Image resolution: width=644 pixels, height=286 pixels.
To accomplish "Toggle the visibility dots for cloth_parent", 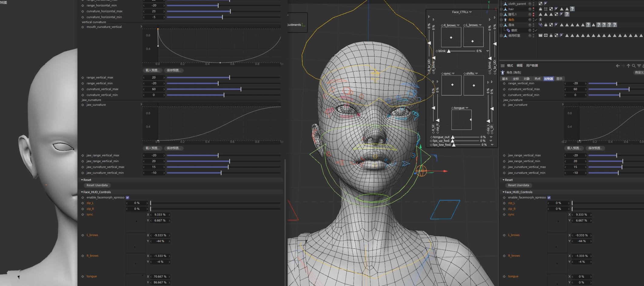I will tap(534, 4).
